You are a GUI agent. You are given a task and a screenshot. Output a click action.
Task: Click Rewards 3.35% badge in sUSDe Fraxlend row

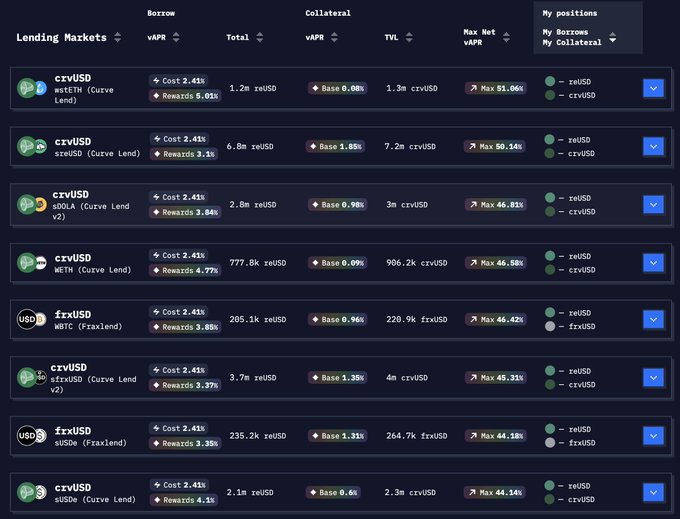[185, 444]
